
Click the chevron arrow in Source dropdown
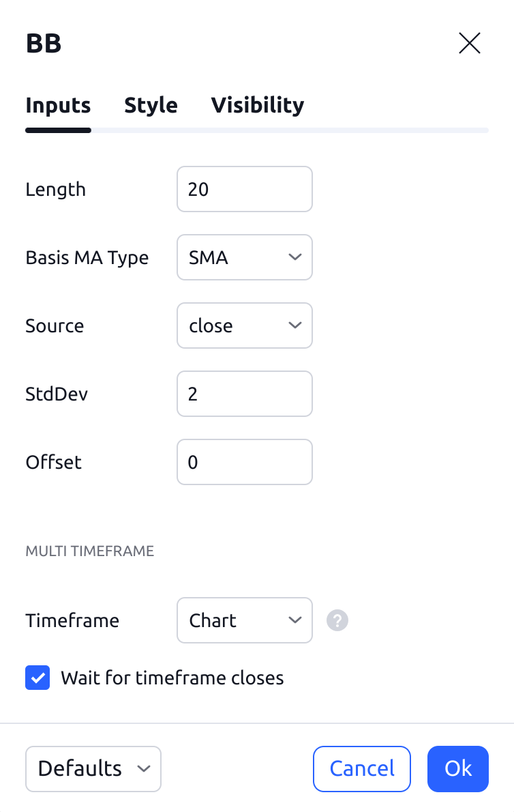click(x=295, y=325)
